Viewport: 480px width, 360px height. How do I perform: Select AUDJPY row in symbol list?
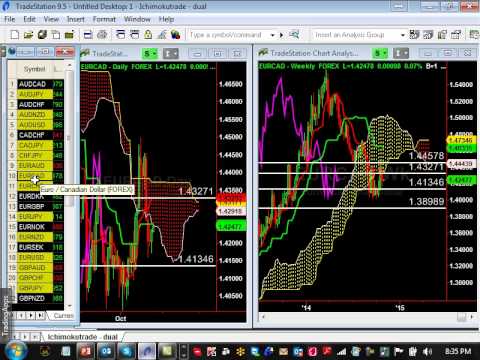click(x=35, y=94)
